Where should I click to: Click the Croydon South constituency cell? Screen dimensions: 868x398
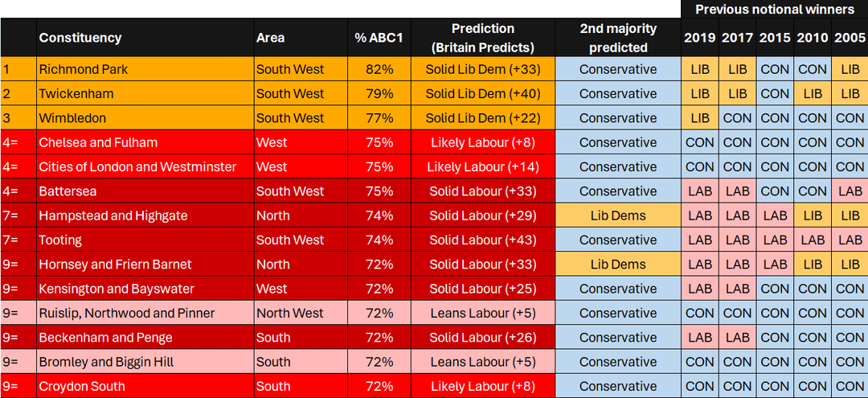pyautogui.click(x=82, y=386)
